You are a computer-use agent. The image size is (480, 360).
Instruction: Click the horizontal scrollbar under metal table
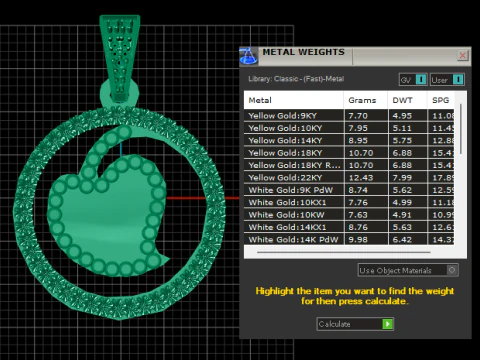coord(344,253)
